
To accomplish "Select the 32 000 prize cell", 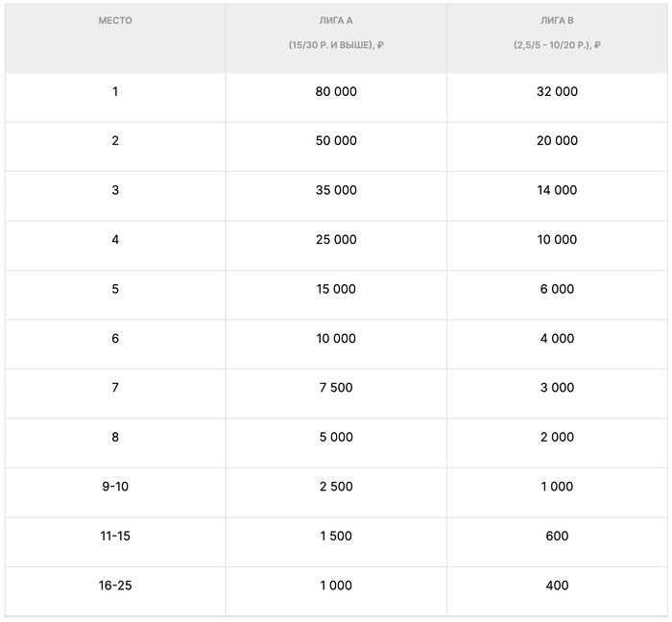I will (x=557, y=92).
